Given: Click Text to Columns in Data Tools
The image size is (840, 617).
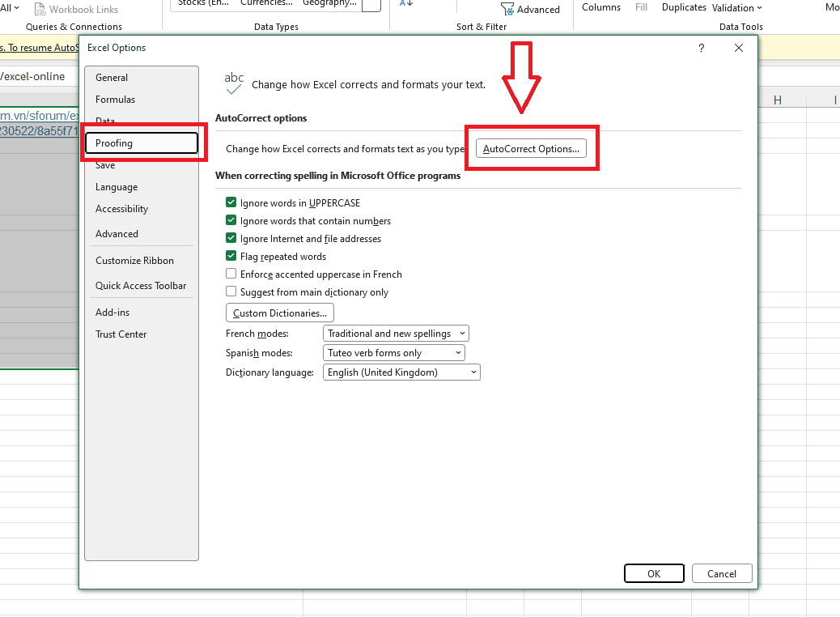Looking at the screenshot, I should 601,7.
